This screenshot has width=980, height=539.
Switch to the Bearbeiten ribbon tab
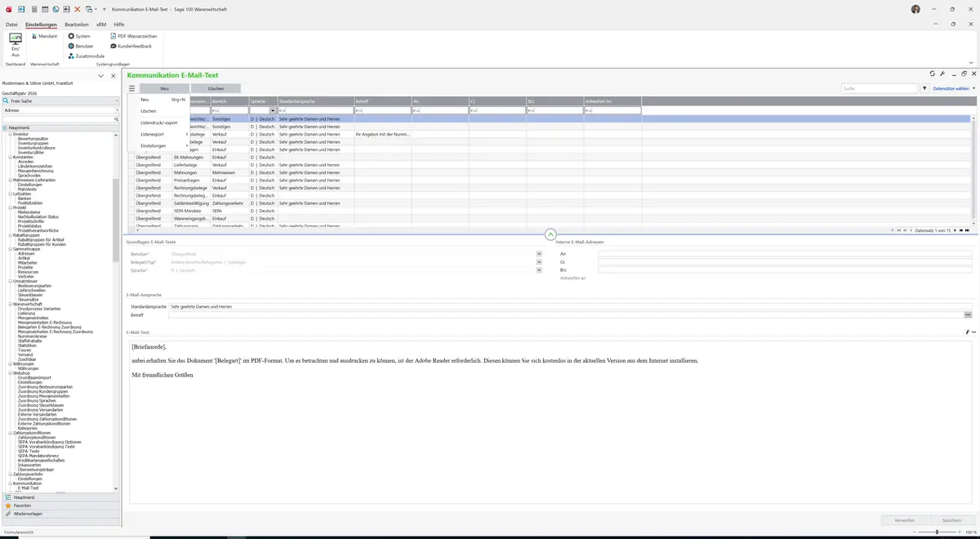[77, 24]
